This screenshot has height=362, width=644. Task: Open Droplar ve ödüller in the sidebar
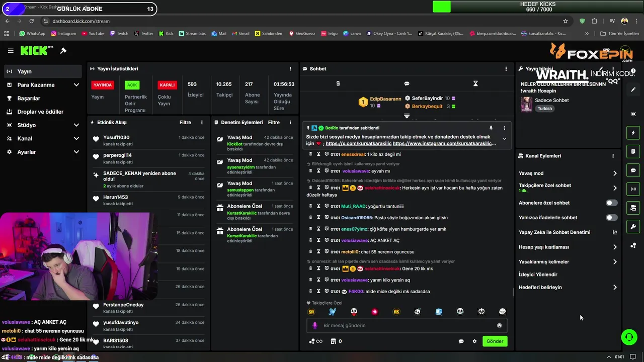42,112
